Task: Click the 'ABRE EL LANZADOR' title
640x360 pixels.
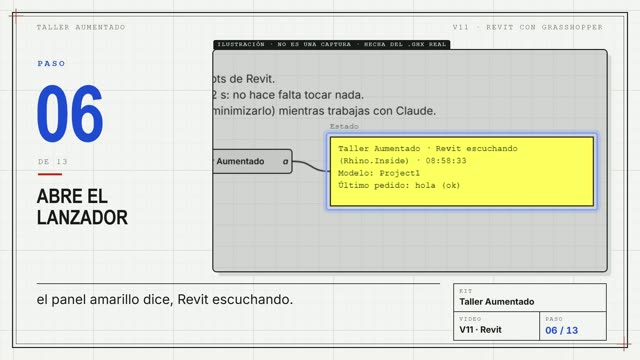Action: coord(82,207)
